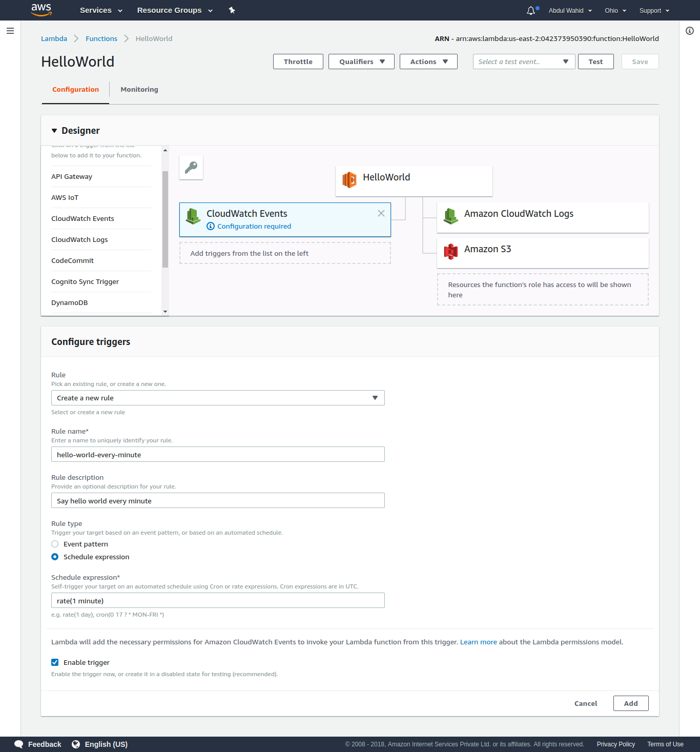Open the hamburger side menu
The image size is (700, 752).
click(10, 31)
